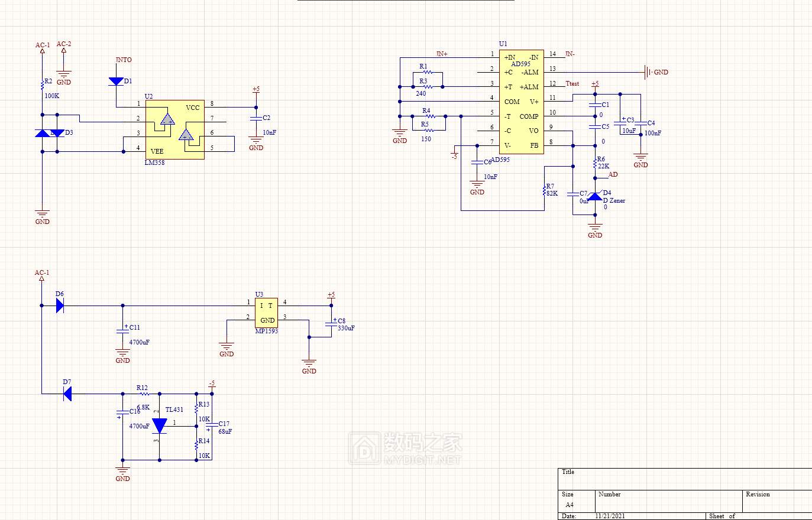Click the Ttest net label
The width and height of the screenshot is (812, 520).
572,83
